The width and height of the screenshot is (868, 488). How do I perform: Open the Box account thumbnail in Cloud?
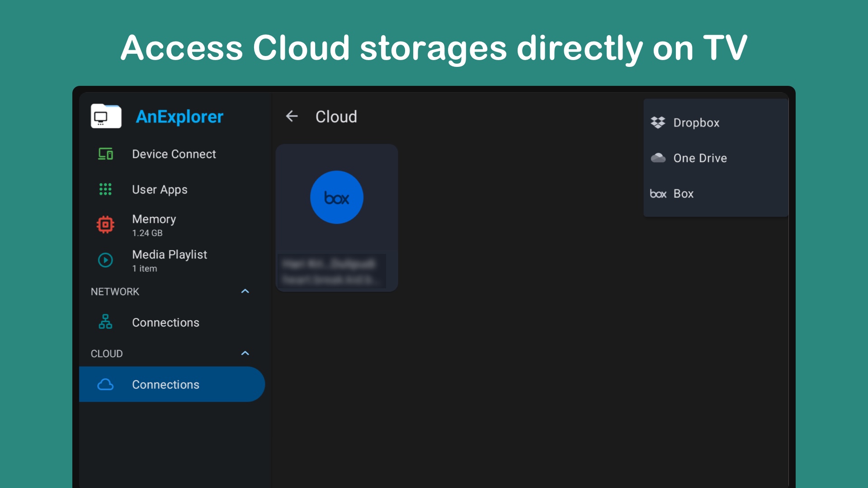click(337, 217)
